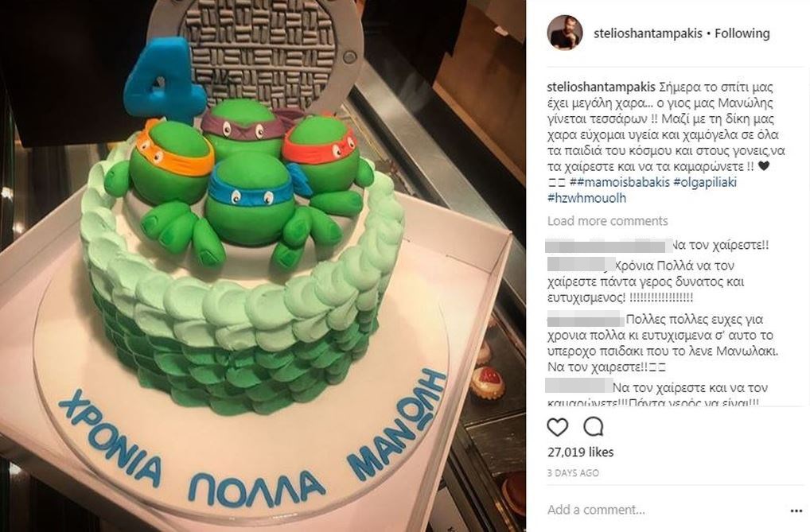Open the profile avatar picture
Image resolution: width=810 pixels, height=532 pixels.
pyautogui.click(x=565, y=33)
